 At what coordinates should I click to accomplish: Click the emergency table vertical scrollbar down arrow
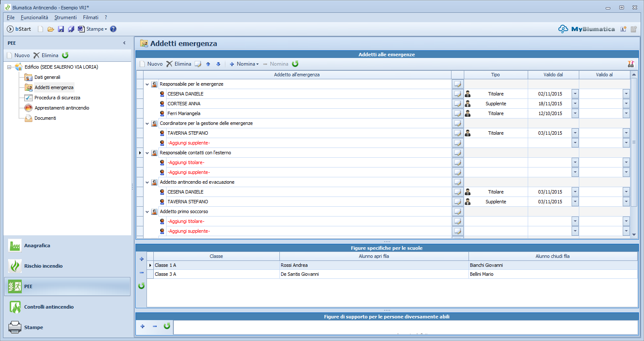coord(634,234)
